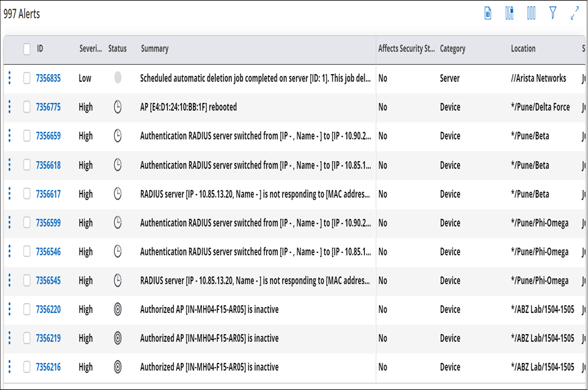Check the box for alert 7356659
This screenshot has width=588, height=390.
point(26,136)
